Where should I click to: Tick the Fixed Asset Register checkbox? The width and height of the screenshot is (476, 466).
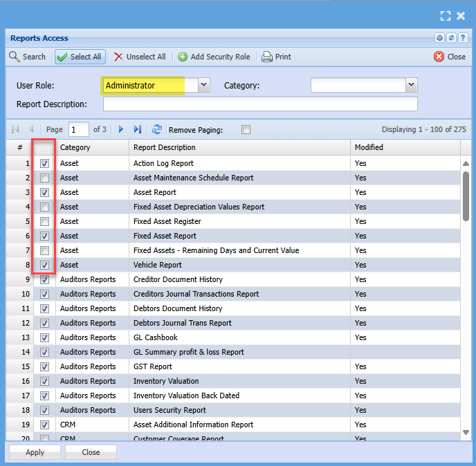[45, 222]
